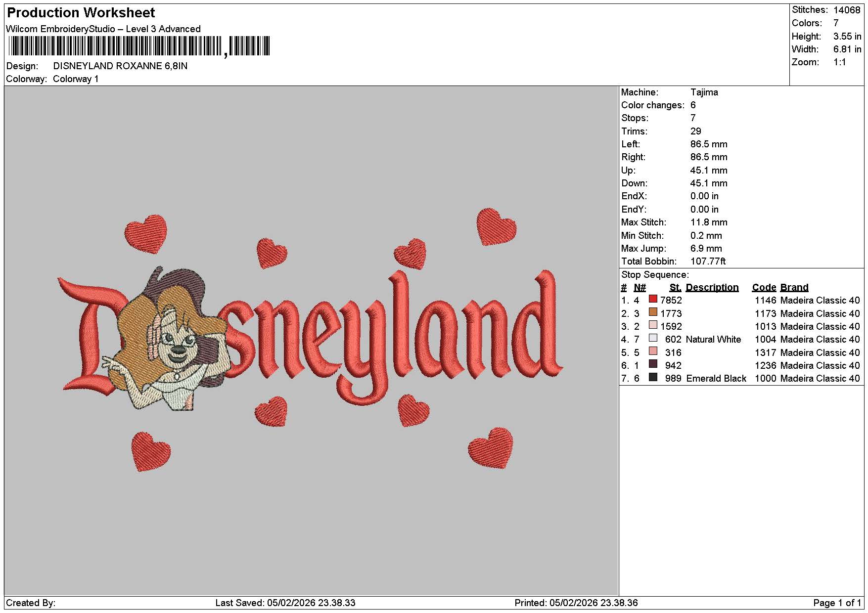Click the Machine value Tajima
Viewport: 868px width, 613px height.
coord(704,92)
